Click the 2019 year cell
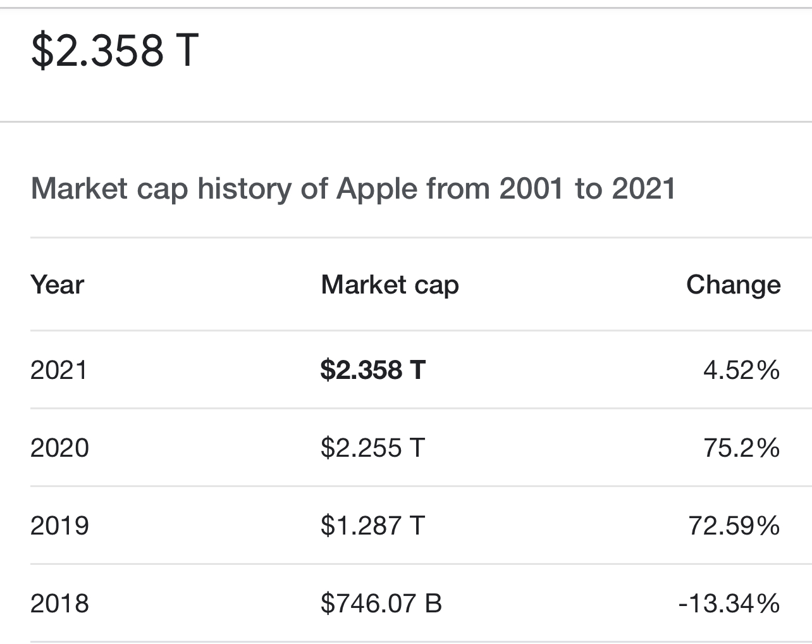Screen dimensions: 812x644 pos(59,526)
